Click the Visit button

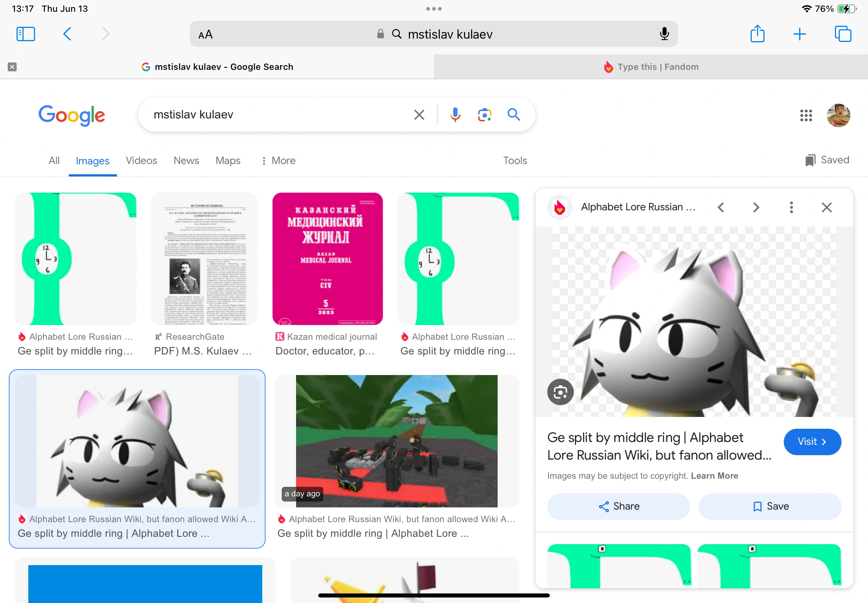[812, 441]
